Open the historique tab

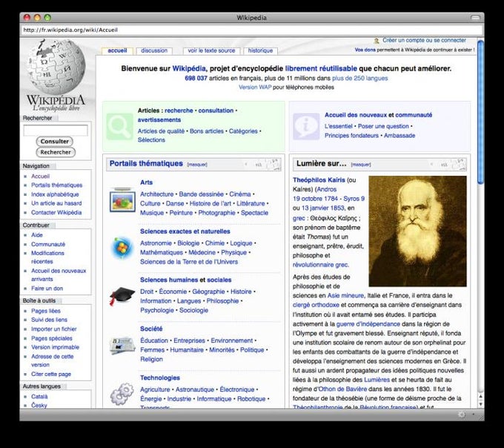[x=260, y=51]
